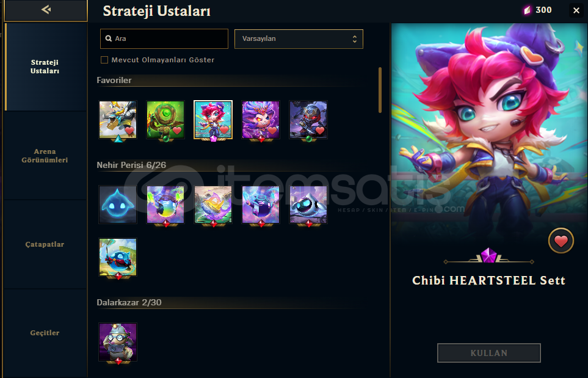Pick the dark armored red-eyed tactician
588x378 pixels.
[308, 120]
